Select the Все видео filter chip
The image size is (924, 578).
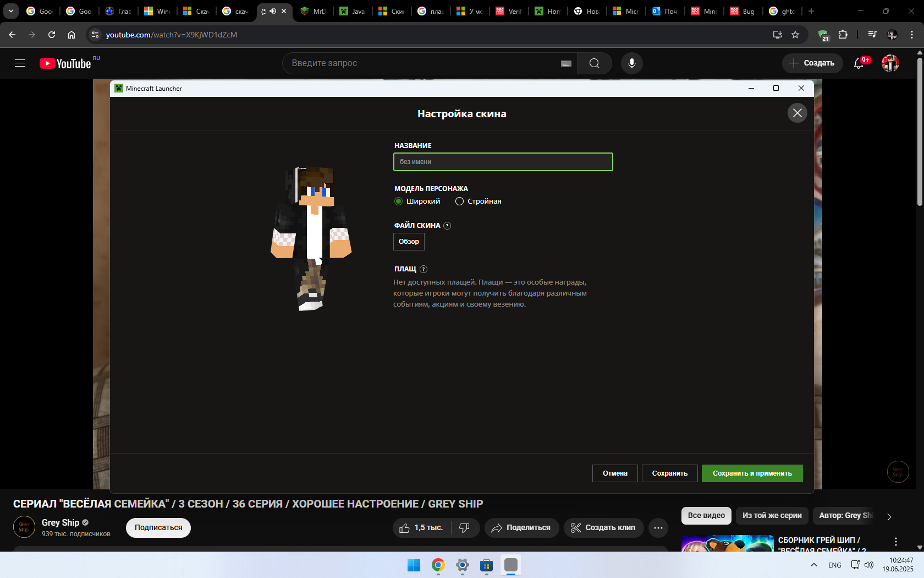[706, 516]
